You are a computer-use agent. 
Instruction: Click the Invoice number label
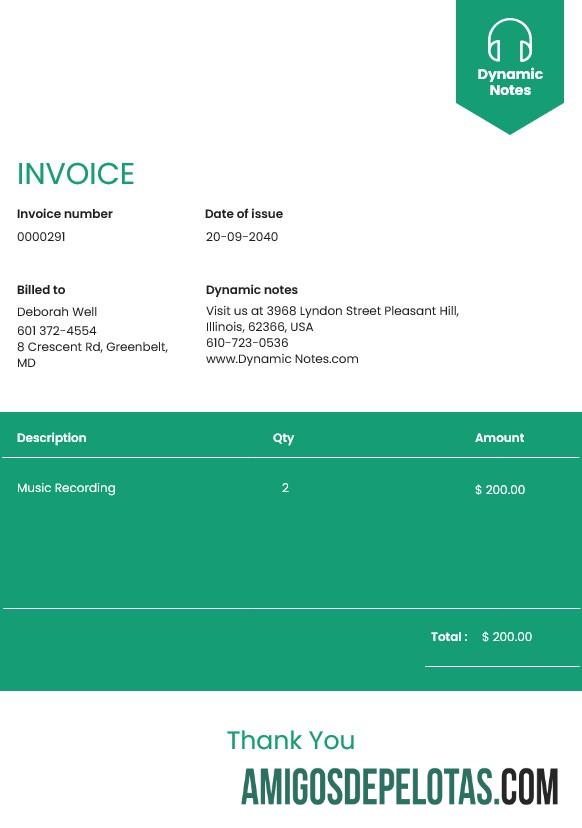tap(64, 214)
